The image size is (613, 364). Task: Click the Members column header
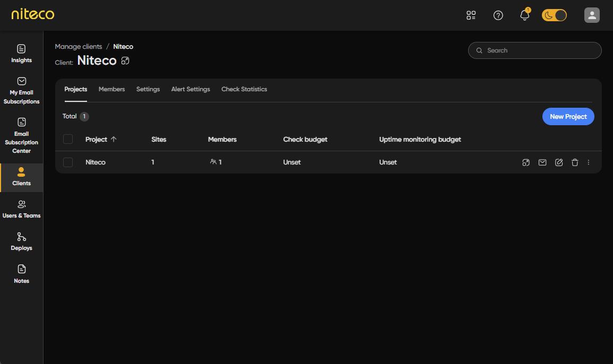pyautogui.click(x=222, y=140)
